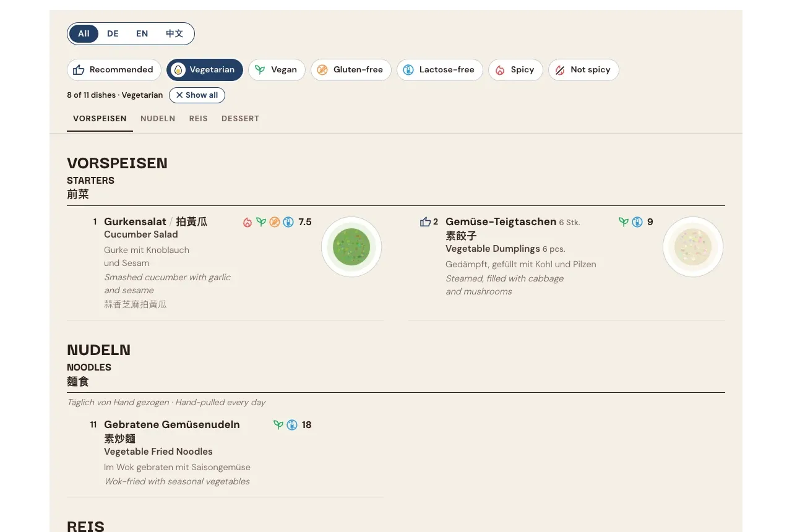Viewport: 792px width, 532px height.
Task: Click the lactose-free icon on Gemüse-Teigtaschen
Action: pyautogui.click(x=637, y=222)
